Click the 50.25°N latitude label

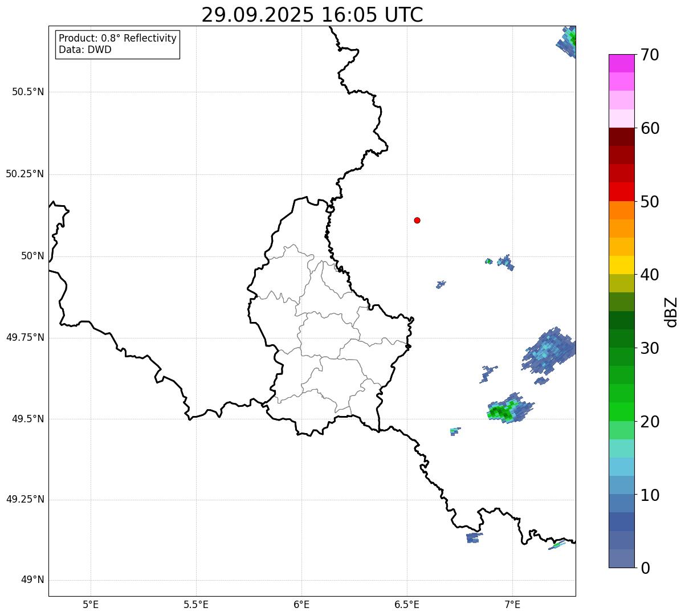click(x=25, y=174)
